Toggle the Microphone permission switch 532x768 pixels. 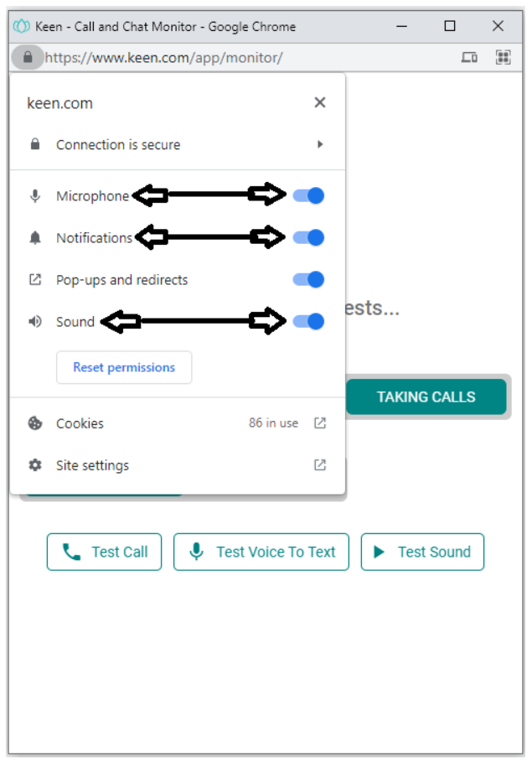[308, 196]
